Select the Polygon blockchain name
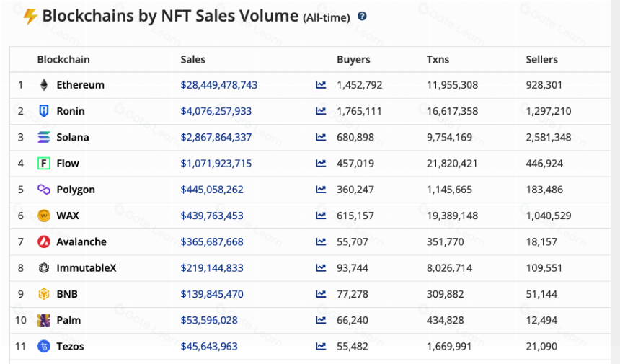 click(76, 190)
